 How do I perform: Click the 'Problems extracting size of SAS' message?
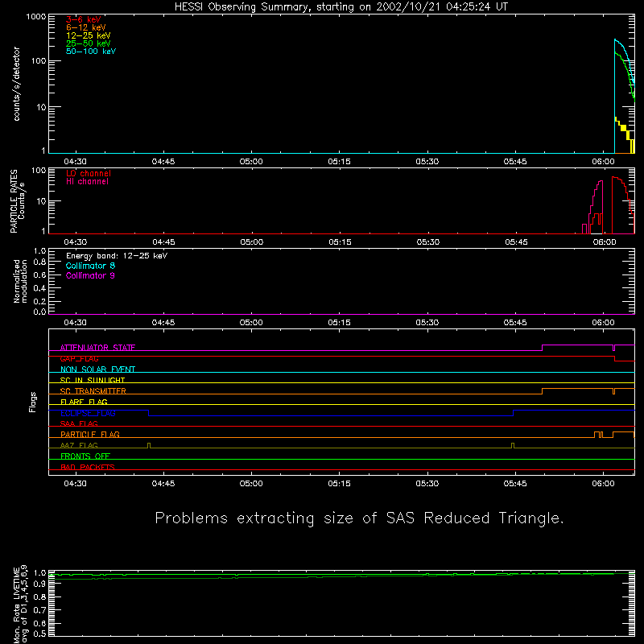click(x=359, y=518)
